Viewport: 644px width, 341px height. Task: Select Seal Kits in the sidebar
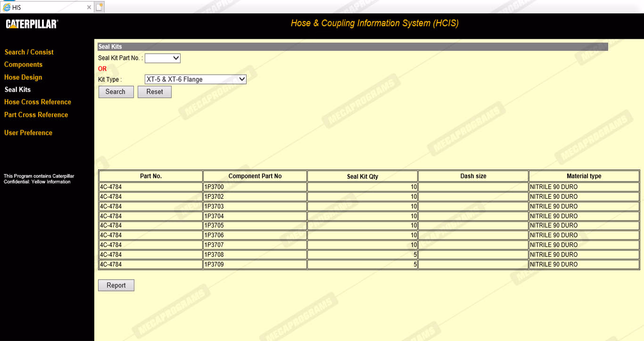tap(17, 90)
